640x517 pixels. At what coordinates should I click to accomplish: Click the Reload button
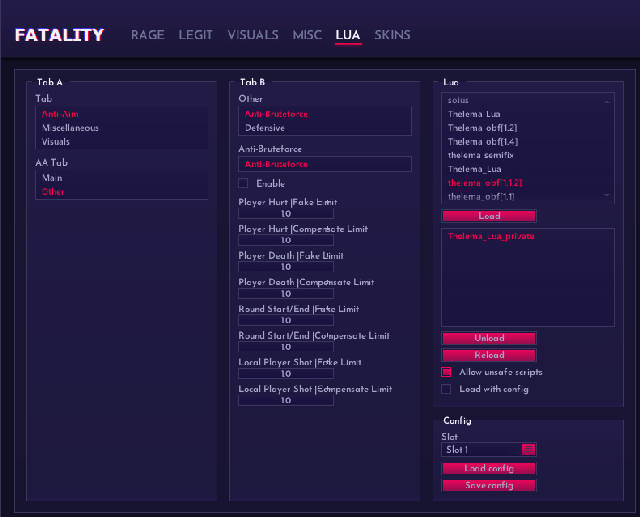click(489, 355)
